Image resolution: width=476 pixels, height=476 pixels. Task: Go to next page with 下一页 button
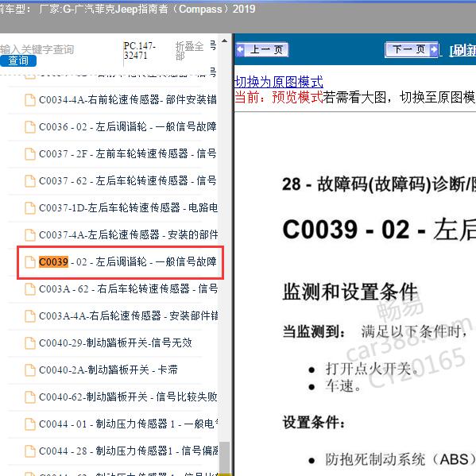412,49
